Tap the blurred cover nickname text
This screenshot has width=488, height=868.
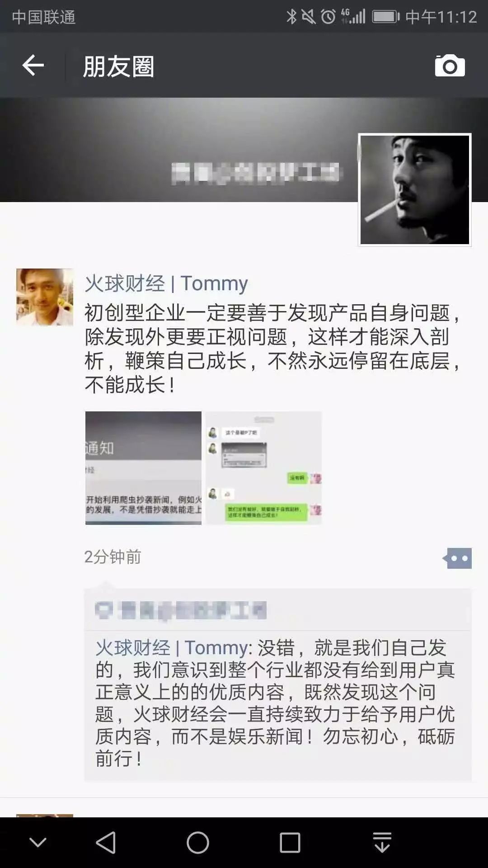(x=256, y=173)
